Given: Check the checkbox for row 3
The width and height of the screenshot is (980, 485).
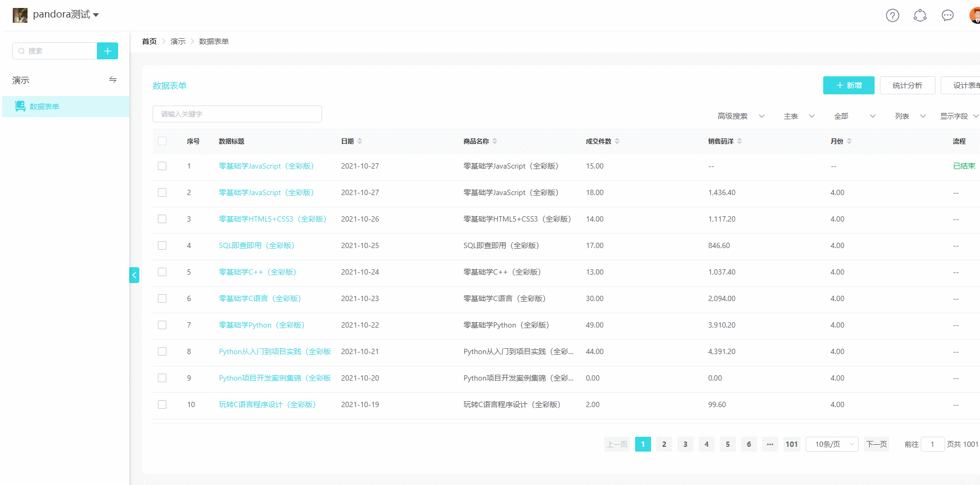Looking at the screenshot, I should 162,219.
